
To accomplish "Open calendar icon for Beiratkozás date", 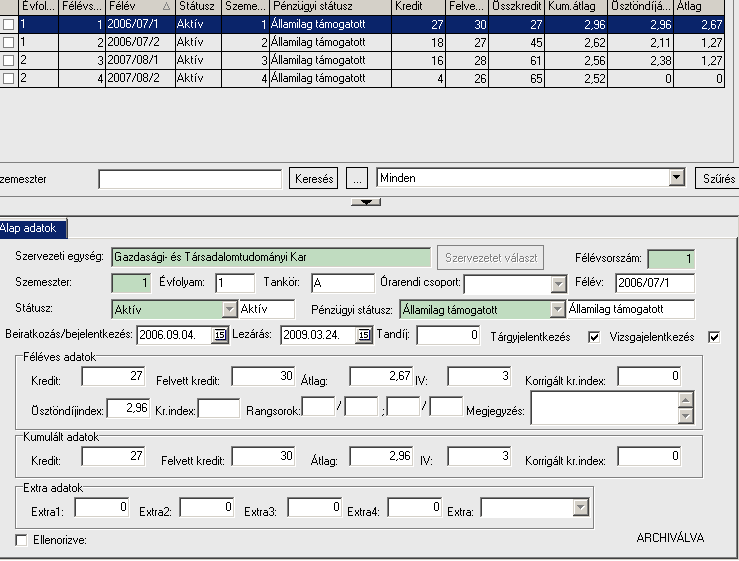I will 220,335.
